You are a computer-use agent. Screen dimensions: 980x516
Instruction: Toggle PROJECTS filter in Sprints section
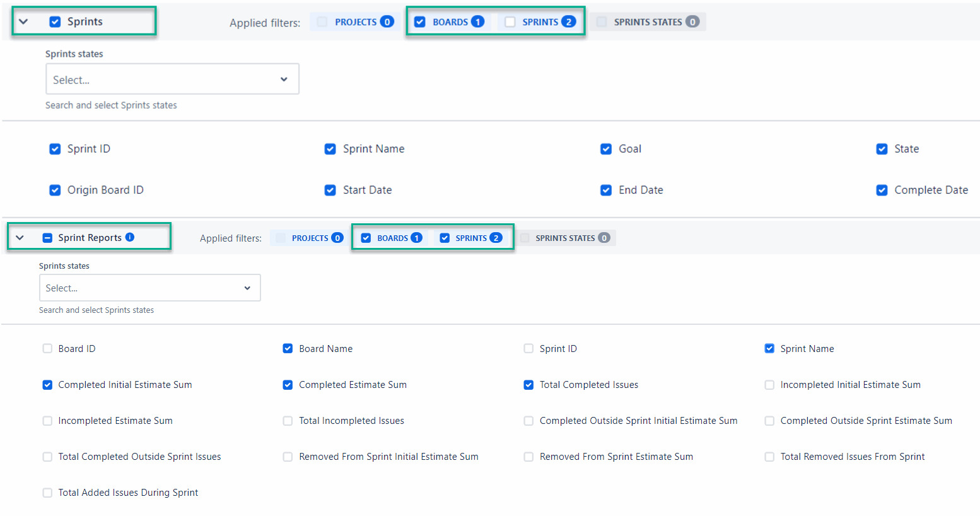point(322,22)
